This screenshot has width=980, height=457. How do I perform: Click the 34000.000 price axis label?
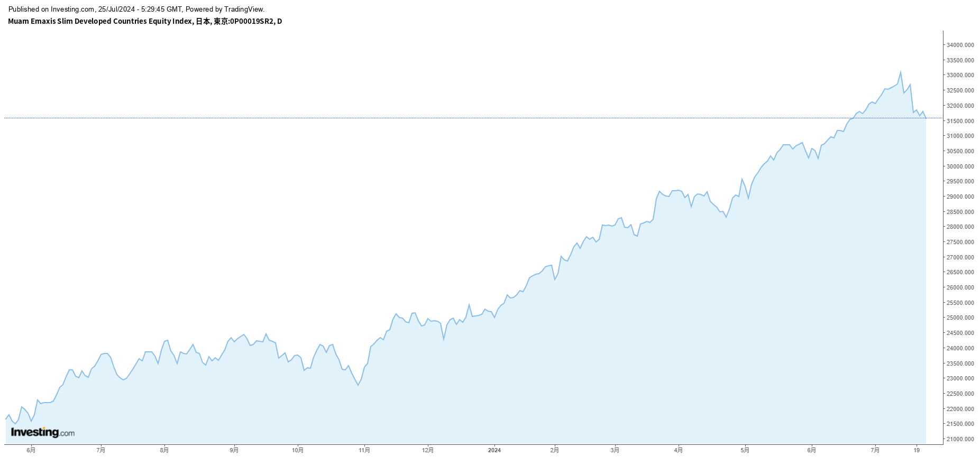960,45
